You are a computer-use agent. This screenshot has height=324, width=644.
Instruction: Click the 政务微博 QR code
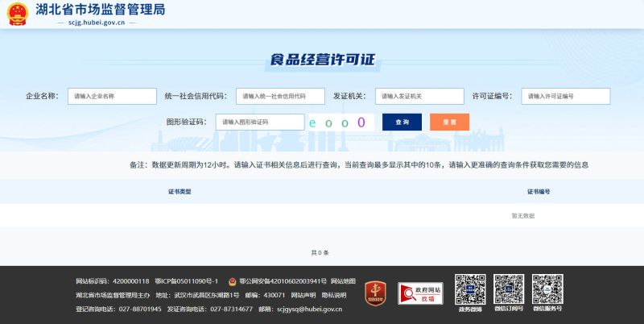pyautogui.click(x=470, y=289)
